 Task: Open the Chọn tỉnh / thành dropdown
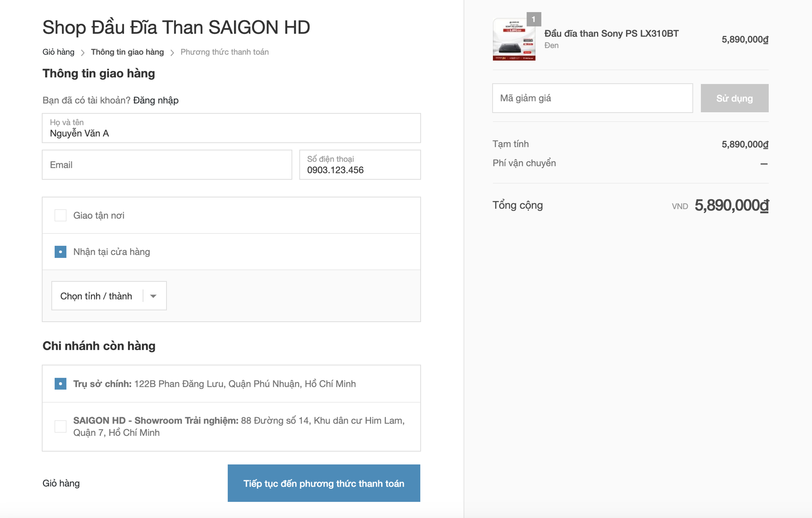coord(96,296)
